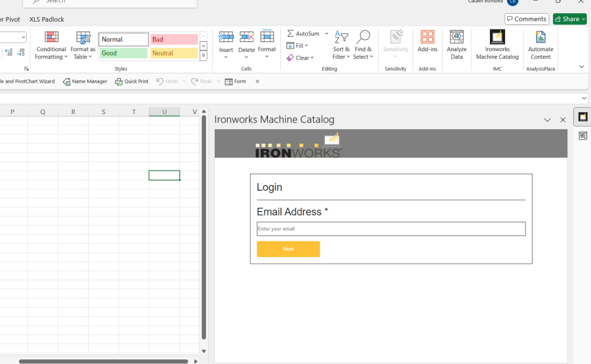Open the Clear options

tap(300, 58)
